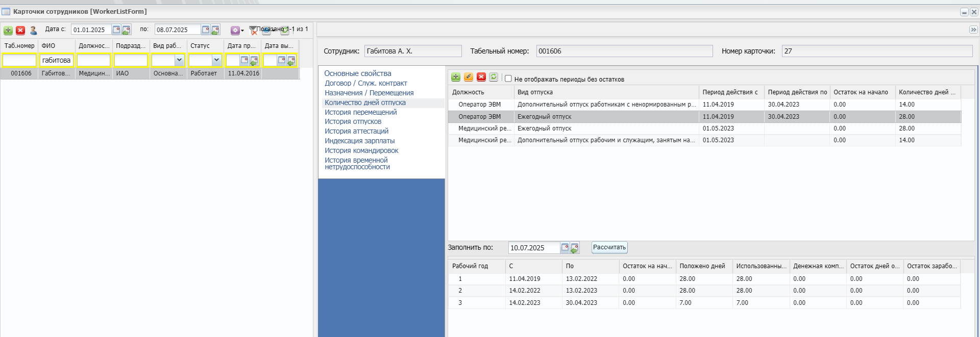This screenshot has width=980, height=337.
Task: Expand the 'Статус' filter dropdown
Action: (x=216, y=60)
